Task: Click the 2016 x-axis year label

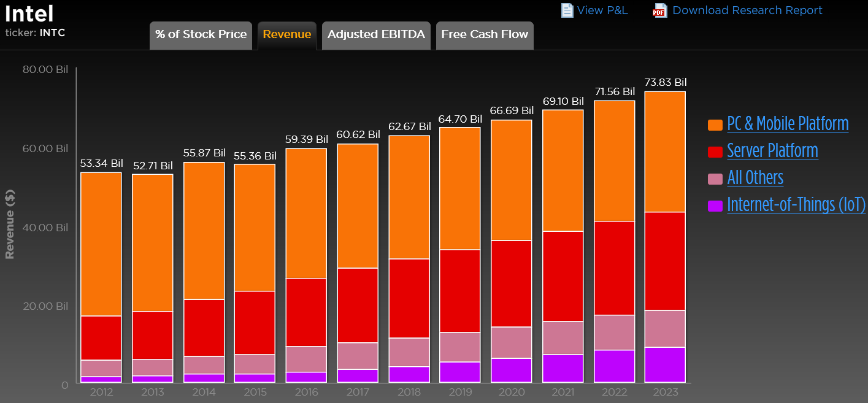Action: pos(306,393)
